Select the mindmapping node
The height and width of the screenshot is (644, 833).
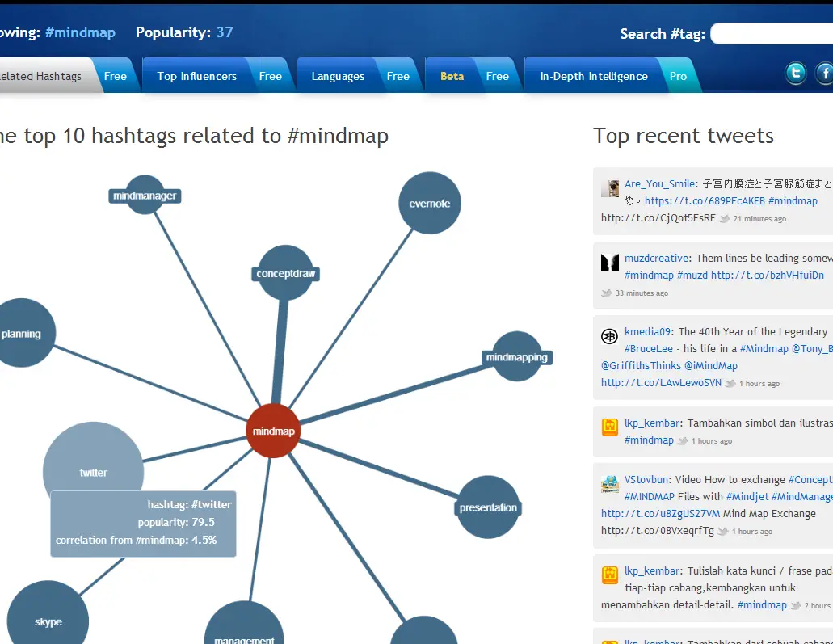517,356
